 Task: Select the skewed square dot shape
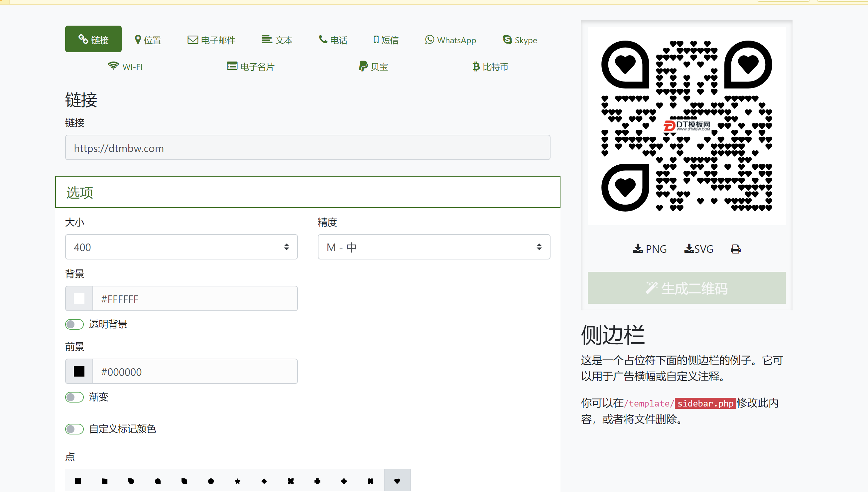[x=104, y=481]
